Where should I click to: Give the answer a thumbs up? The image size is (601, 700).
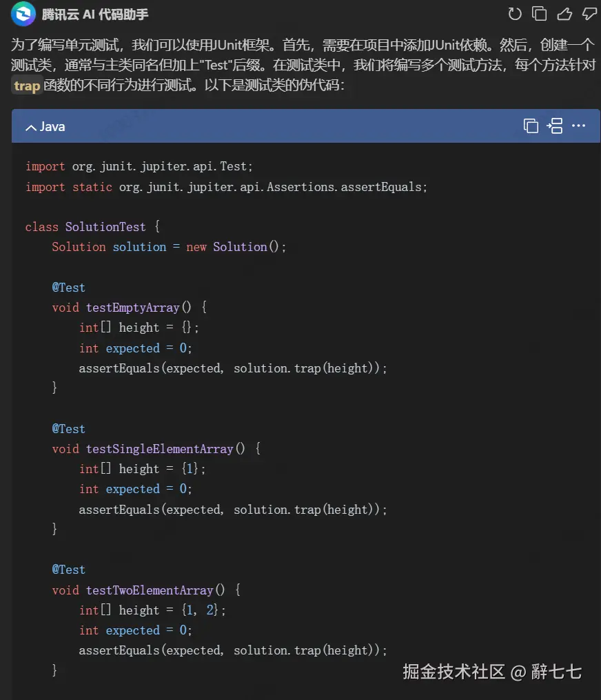point(564,14)
